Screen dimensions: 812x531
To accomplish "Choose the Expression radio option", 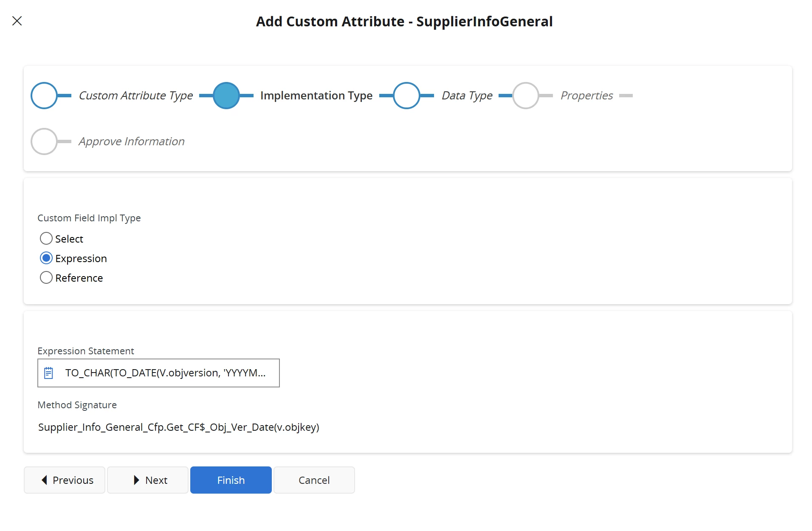I will (46, 258).
